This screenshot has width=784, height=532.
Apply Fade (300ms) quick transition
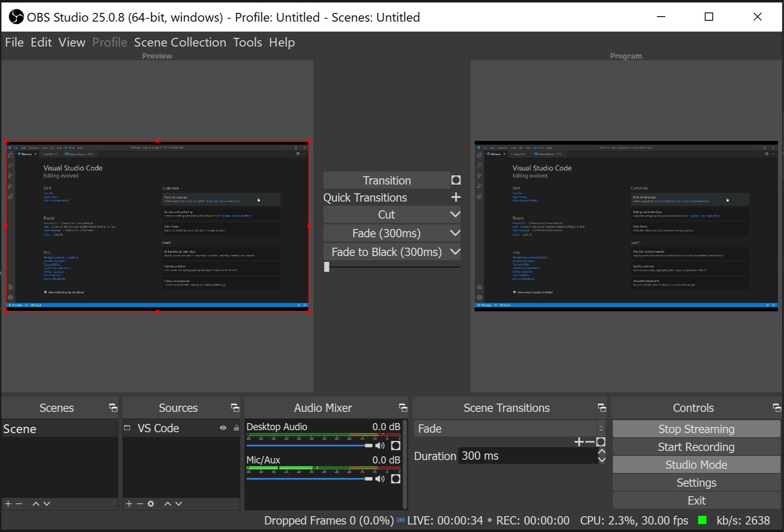coord(386,233)
